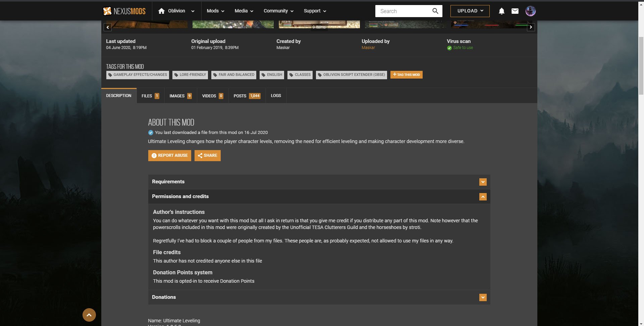Collapse the Permissions and credits section

pyautogui.click(x=319, y=196)
